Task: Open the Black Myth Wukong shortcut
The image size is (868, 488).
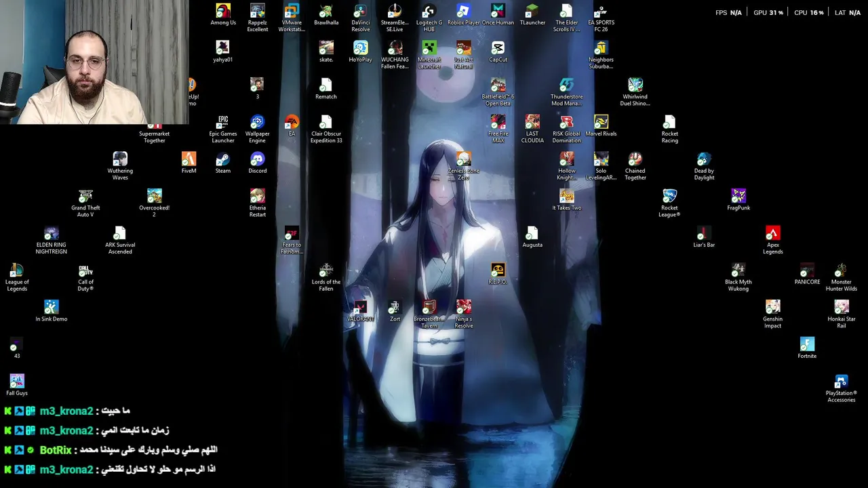Action: point(738,278)
